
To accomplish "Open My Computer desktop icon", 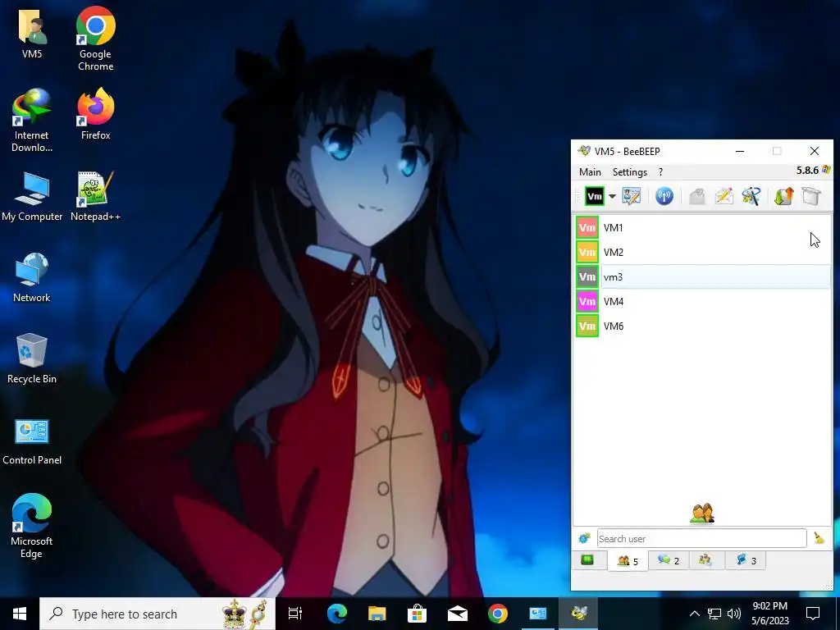I will tap(32, 196).
